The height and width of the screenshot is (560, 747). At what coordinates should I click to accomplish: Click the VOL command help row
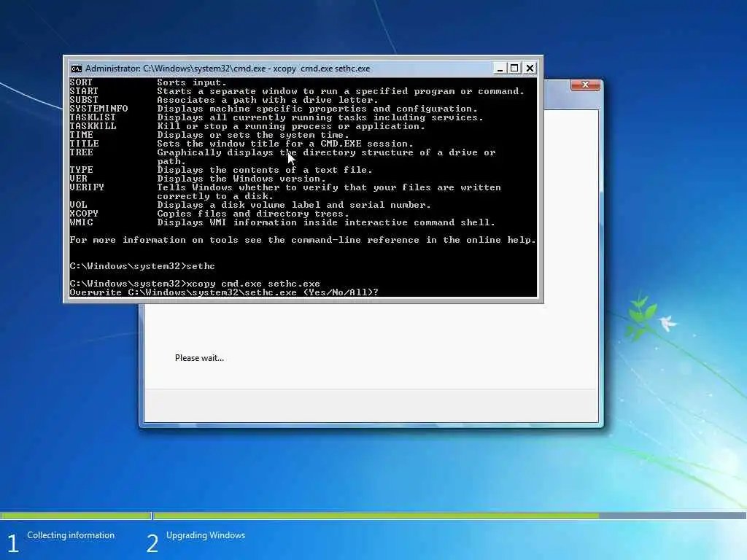coord(250,205)
